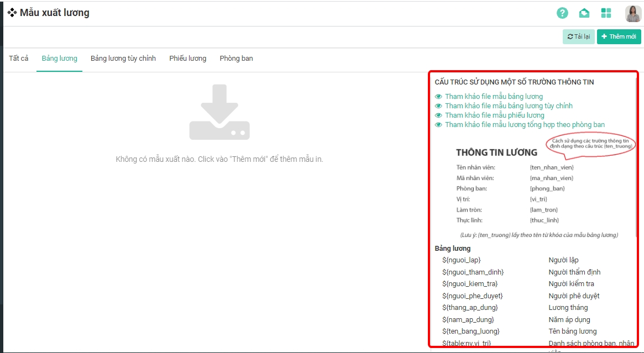Select the Bảng lương tab
644x353 pixels.
(60, 59)
